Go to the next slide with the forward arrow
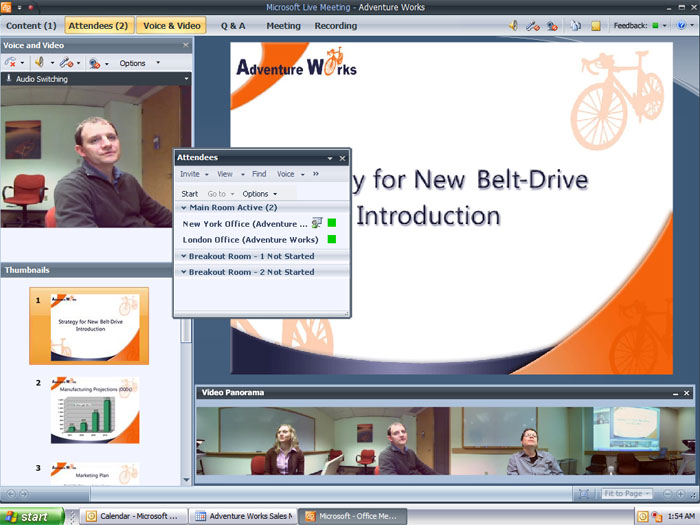The image size is (700, 525). click(x=24, y=494)
